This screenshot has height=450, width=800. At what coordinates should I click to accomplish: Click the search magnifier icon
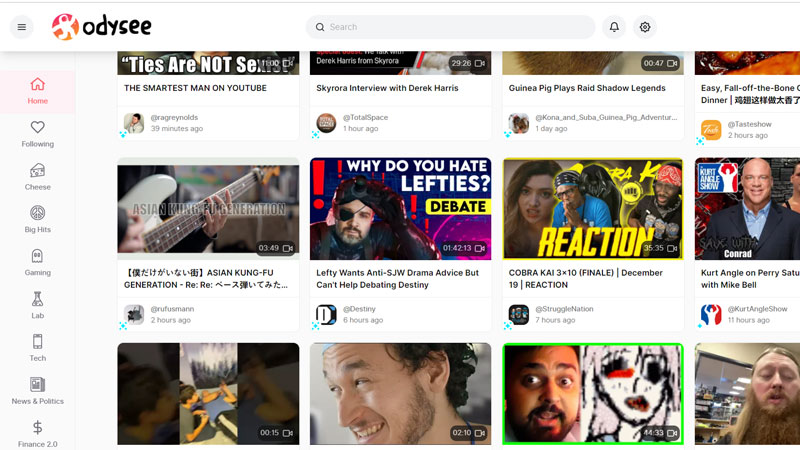[x=320, y=27]
